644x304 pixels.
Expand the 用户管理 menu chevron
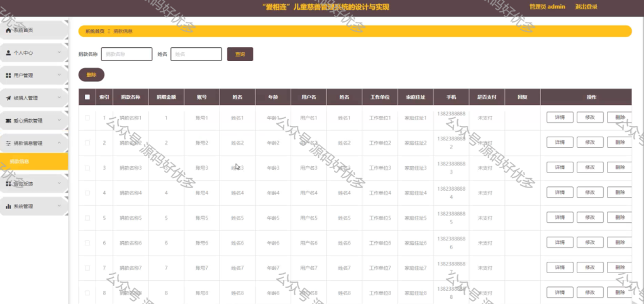59,75
